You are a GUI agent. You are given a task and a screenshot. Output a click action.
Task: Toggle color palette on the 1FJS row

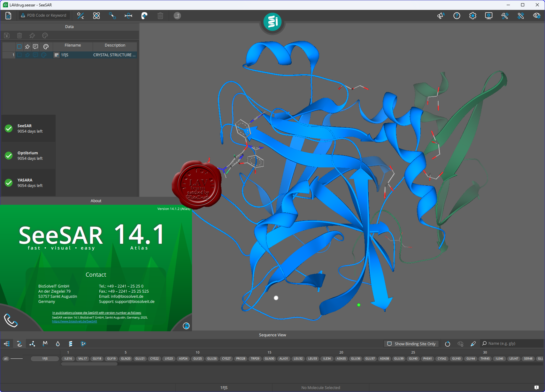(44, 55)
